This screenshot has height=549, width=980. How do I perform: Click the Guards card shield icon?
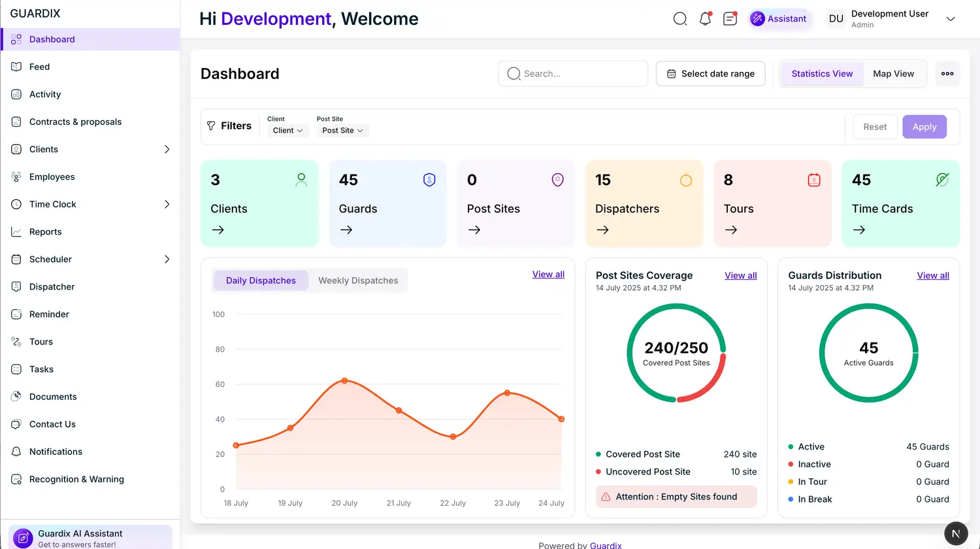(x=429, y=180)
